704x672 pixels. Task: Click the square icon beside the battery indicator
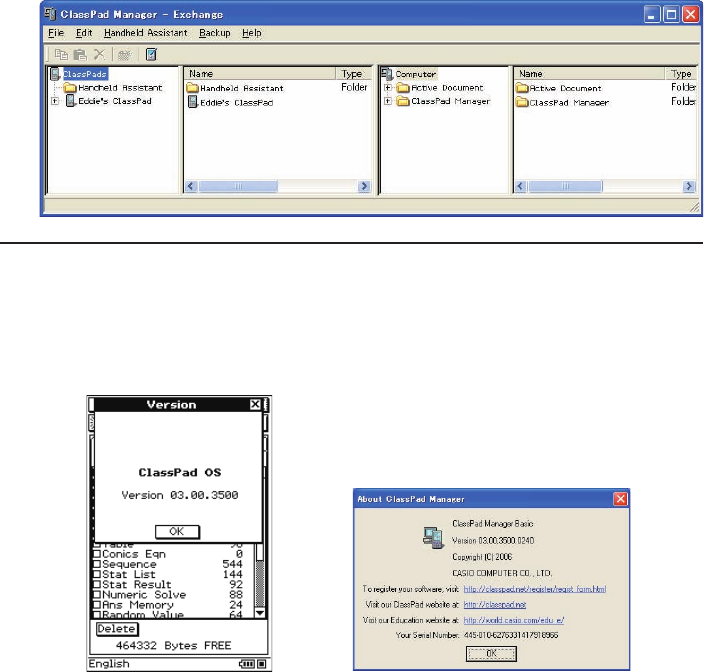coord(262,663)
